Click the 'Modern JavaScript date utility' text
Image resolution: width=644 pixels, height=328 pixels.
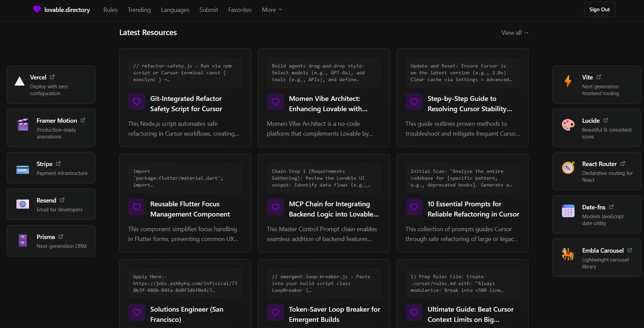click(x=603, y=220)
